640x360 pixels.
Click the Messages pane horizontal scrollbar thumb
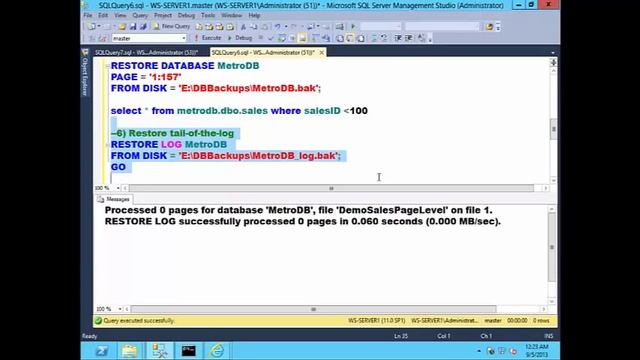click(x=313, y=309)
